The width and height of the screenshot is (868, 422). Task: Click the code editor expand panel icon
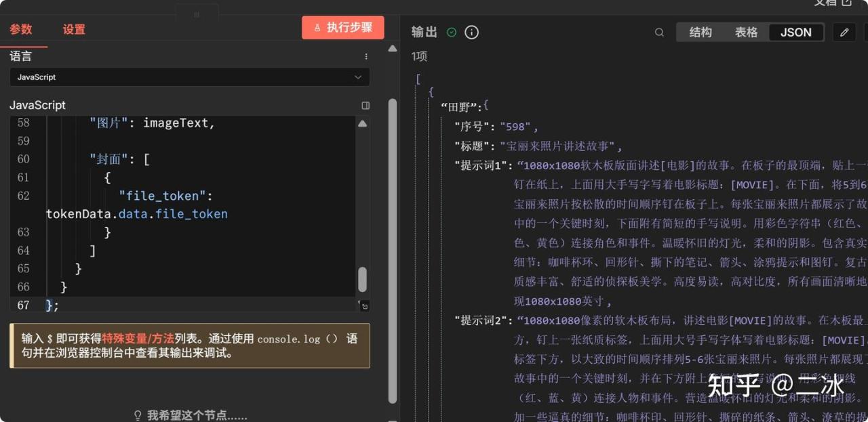point(366,106)
